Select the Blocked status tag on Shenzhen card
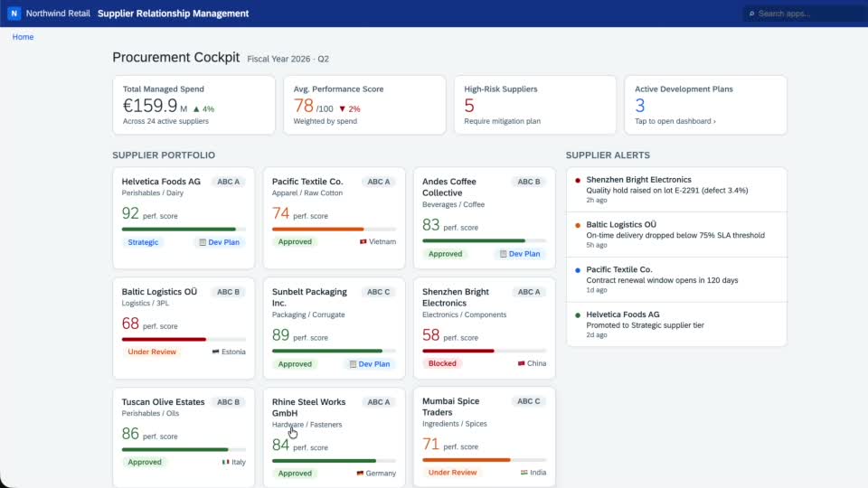Image resolution: width=868 pixels, height=488 pixels. [x=442, y=363]
